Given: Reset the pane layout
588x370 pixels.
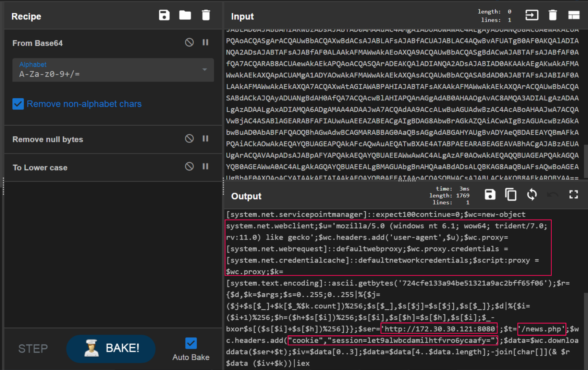Looking at the screenshot, I should [x=574, y=15].
